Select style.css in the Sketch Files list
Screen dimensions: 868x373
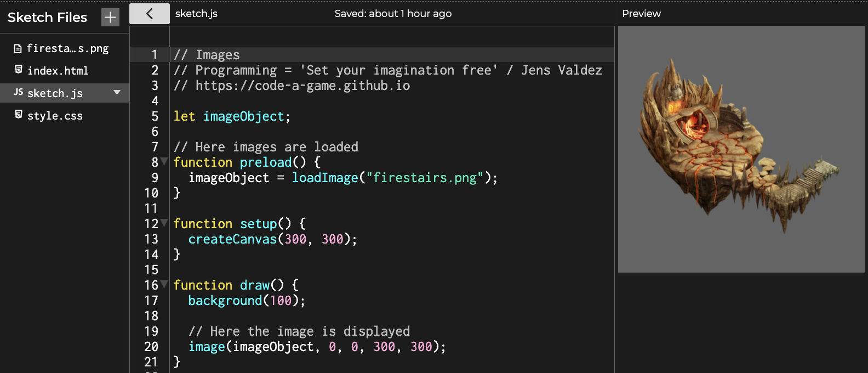[x=55, y=116]
